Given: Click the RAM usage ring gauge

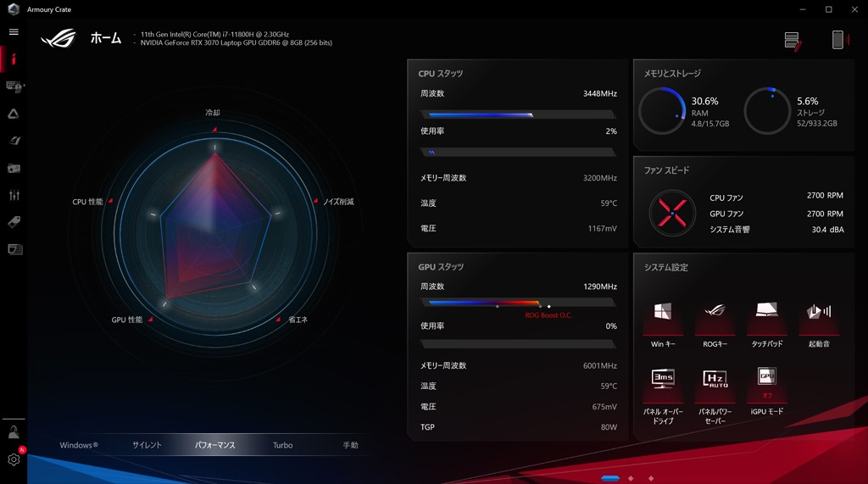Looking at the screenshot, I should click(x=662, y=111).
